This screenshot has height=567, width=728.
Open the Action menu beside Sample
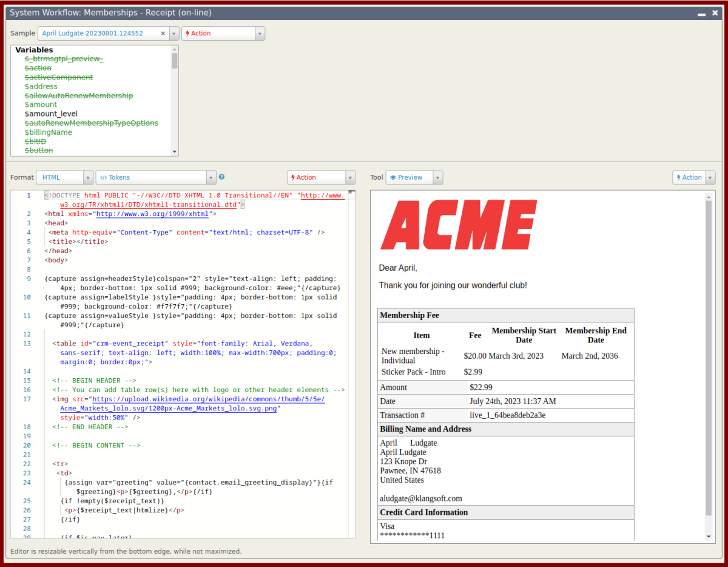[x=223, y=33]
